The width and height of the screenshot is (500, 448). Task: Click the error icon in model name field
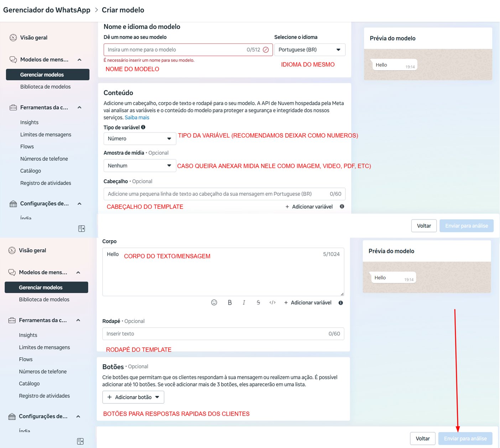266,50
